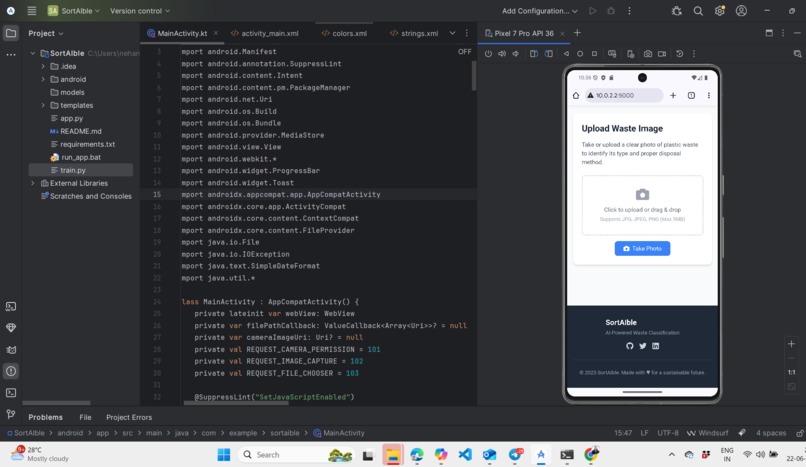Click the upload drop zone in emulator
The image size is (806, 467).
click(x=642, y=206)
